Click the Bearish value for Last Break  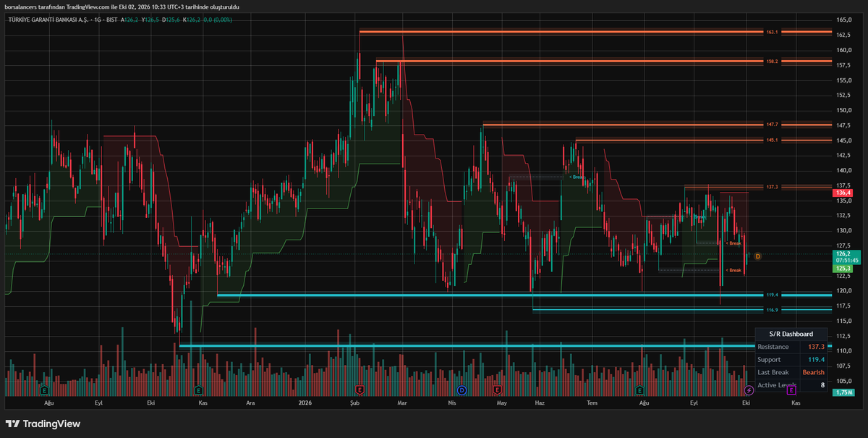point(813,372)
